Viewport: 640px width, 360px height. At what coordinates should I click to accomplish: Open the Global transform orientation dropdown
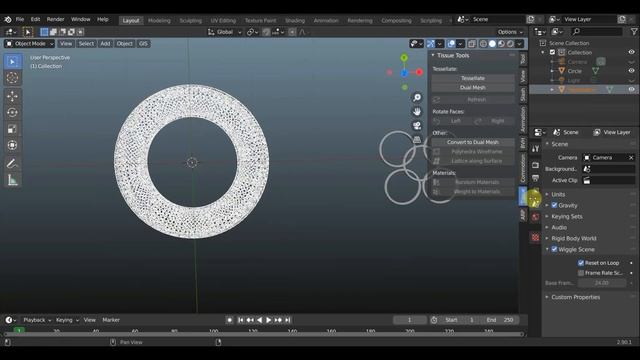(x=224, y=32)
